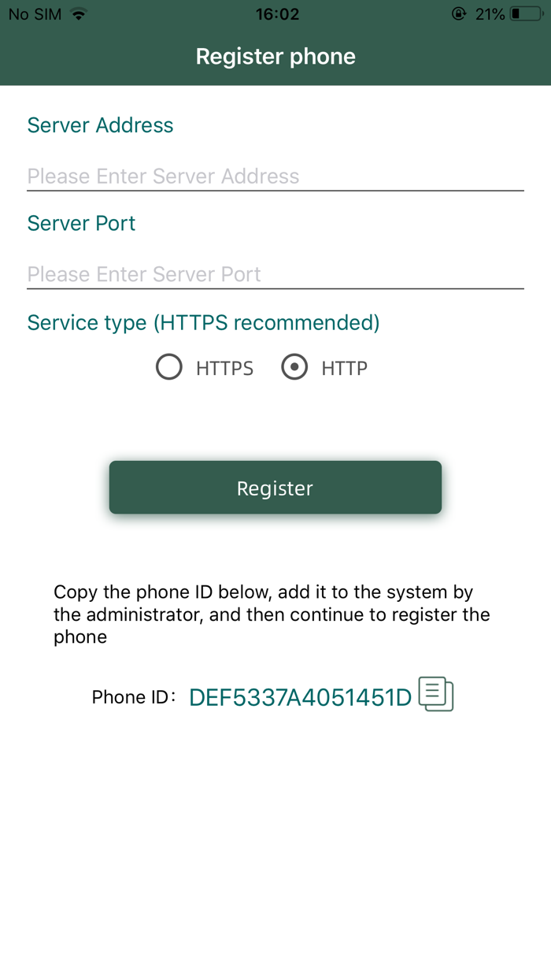The height and width of the screenshot is (980, 551).
Task: Focus the Server Port input field
Action: [x=275, y=274]
